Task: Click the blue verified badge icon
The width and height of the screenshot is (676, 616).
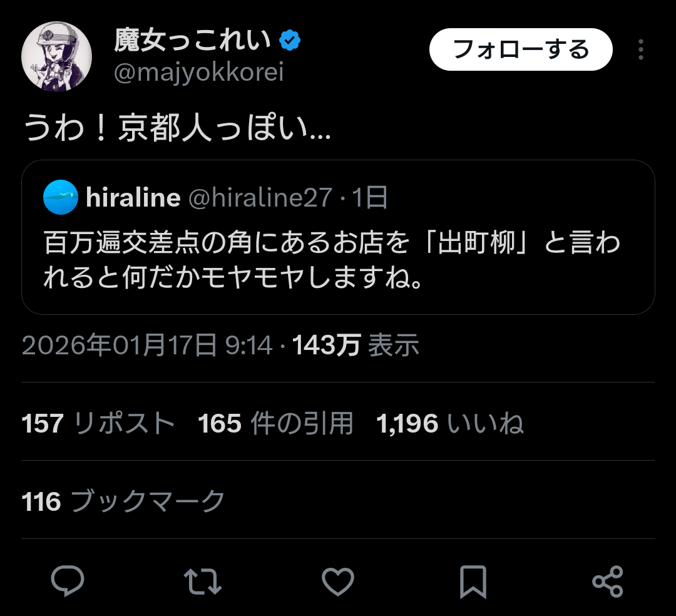Action: (290, 41)
